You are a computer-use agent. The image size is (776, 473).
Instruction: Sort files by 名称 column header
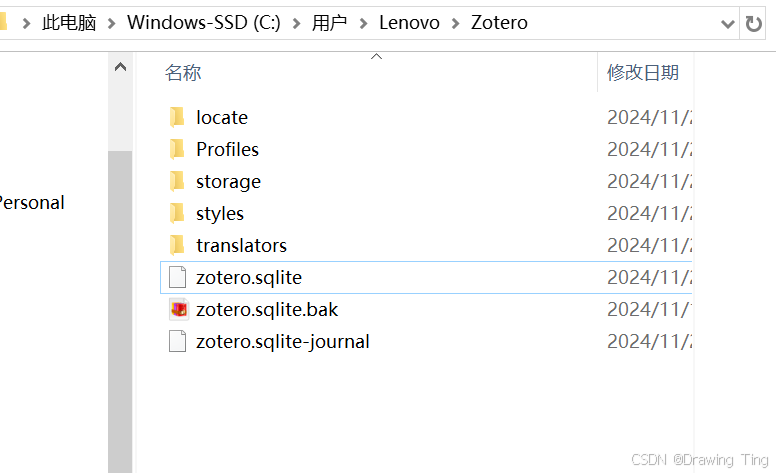click(x=183, y=73)
